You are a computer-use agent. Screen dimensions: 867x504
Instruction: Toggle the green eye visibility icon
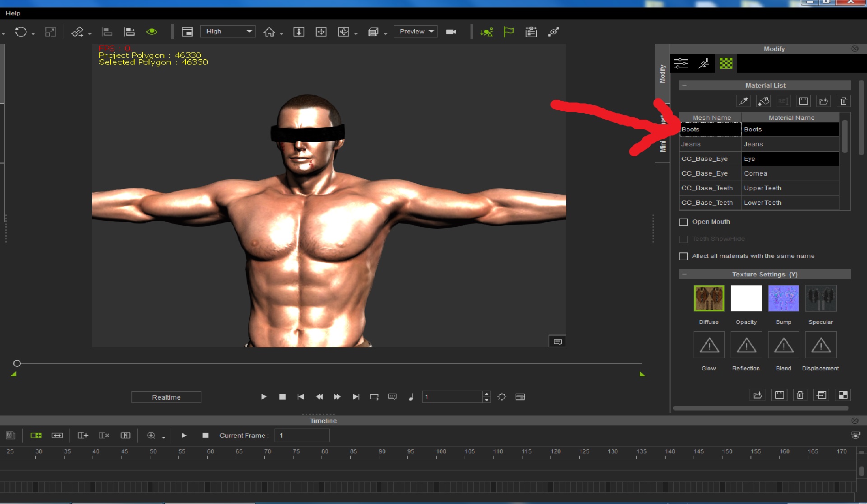point(152,32)
